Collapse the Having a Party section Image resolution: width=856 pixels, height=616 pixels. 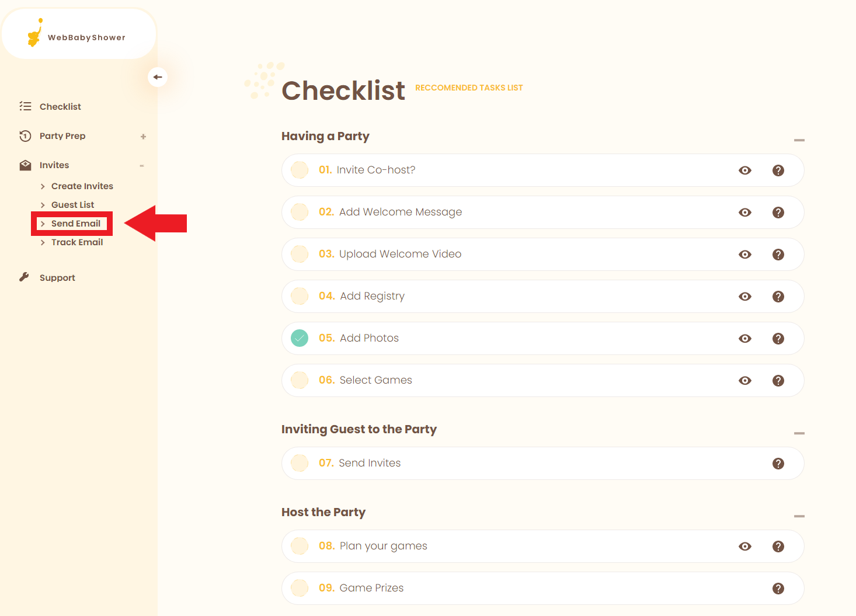coord(799,140)
